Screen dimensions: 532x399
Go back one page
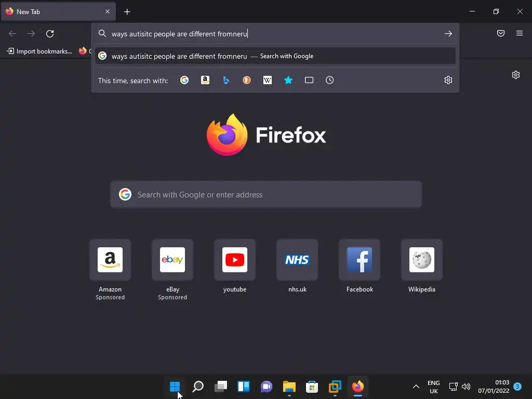tap(12, 34)
